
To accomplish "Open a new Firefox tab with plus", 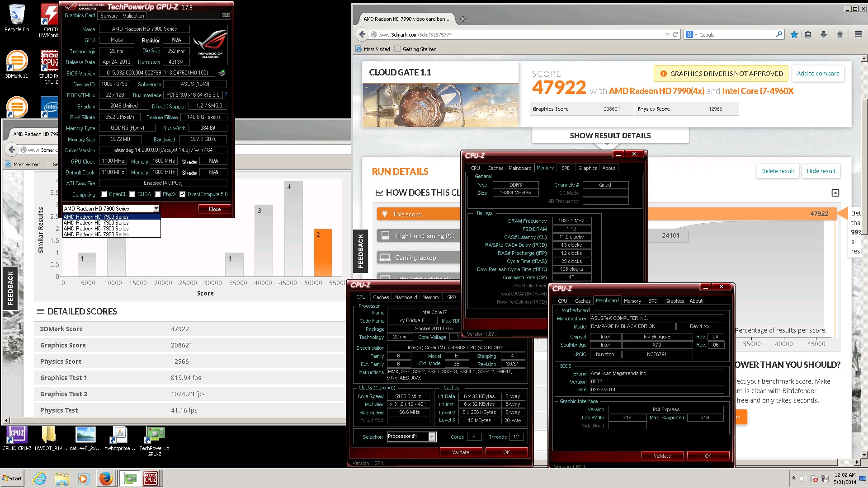I will (462, 19).
